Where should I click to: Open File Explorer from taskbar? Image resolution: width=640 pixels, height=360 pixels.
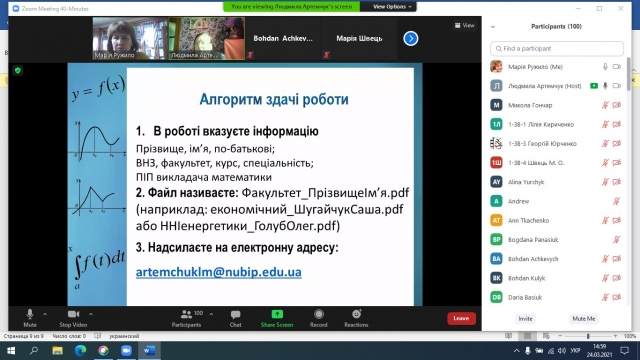point(57,351)
